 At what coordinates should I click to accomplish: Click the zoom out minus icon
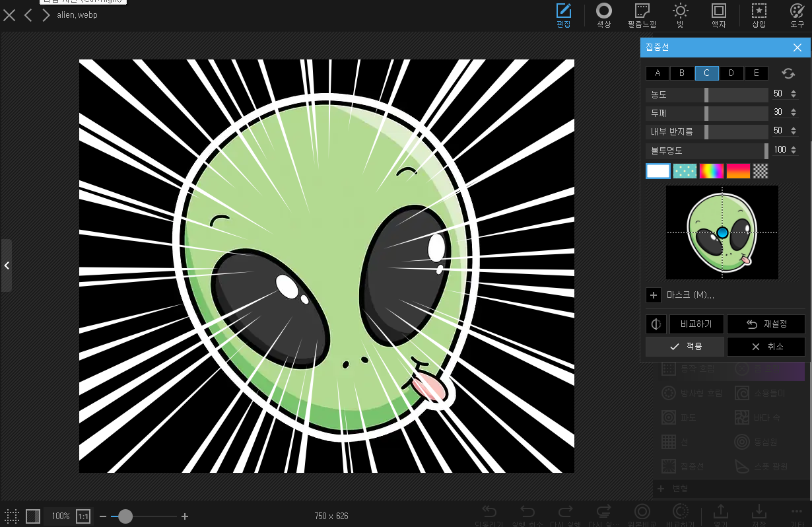(103, 516)
